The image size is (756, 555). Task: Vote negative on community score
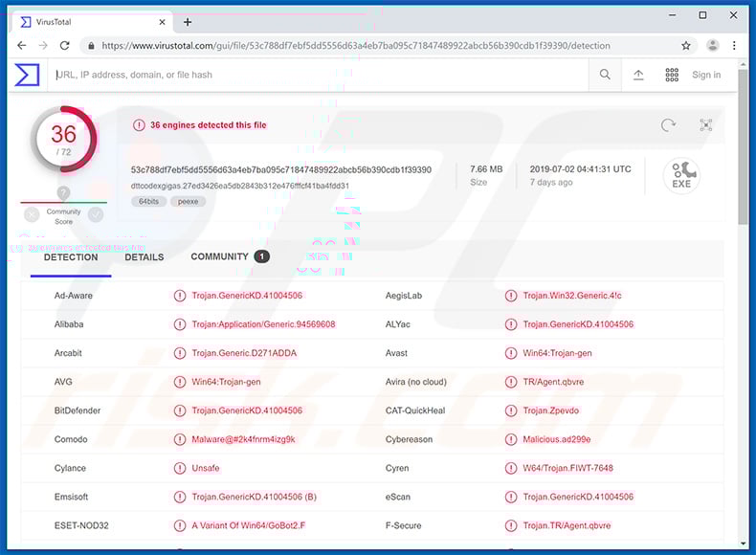(x=32, y=214)
